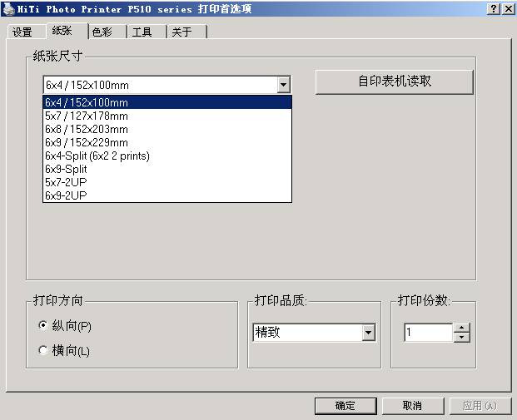Select 6x4-Split (6x2 2 prints) option
This screenshot has height=420, width=517.
[x=97, y=156]
